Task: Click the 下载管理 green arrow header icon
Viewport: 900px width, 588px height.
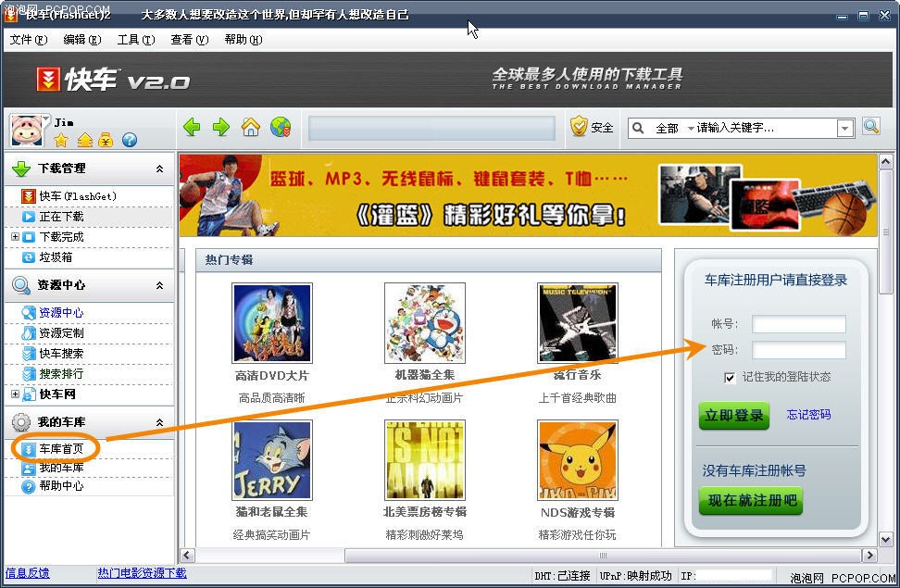Action: (x=21, y=169)
